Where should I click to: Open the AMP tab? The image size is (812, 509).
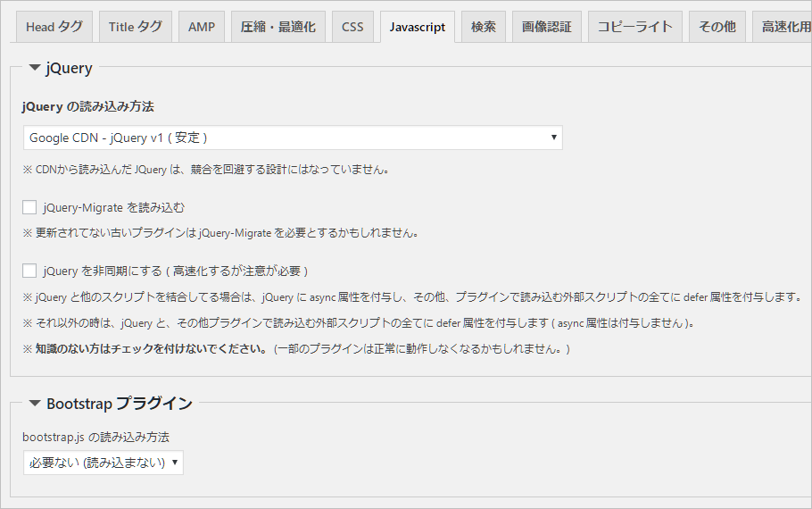(x=202, y=27)
